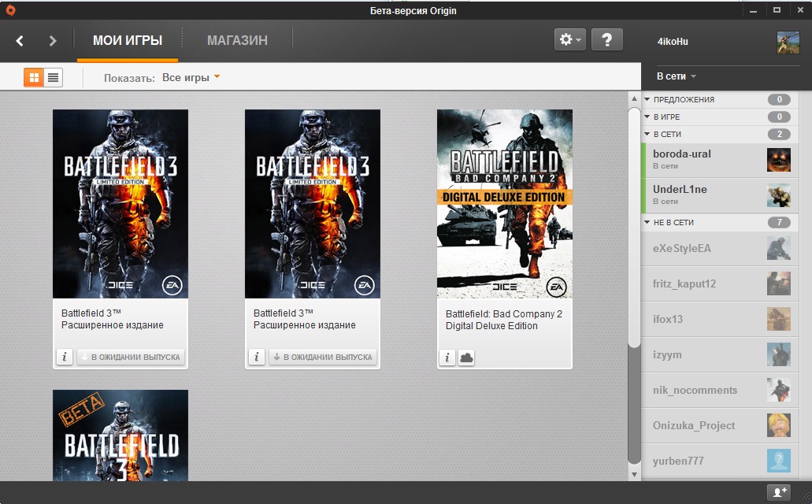Click yurben777's placeholder avatar
Viewport: 812px width, 504px height.
pyautogui.click(x=779, y=461)
